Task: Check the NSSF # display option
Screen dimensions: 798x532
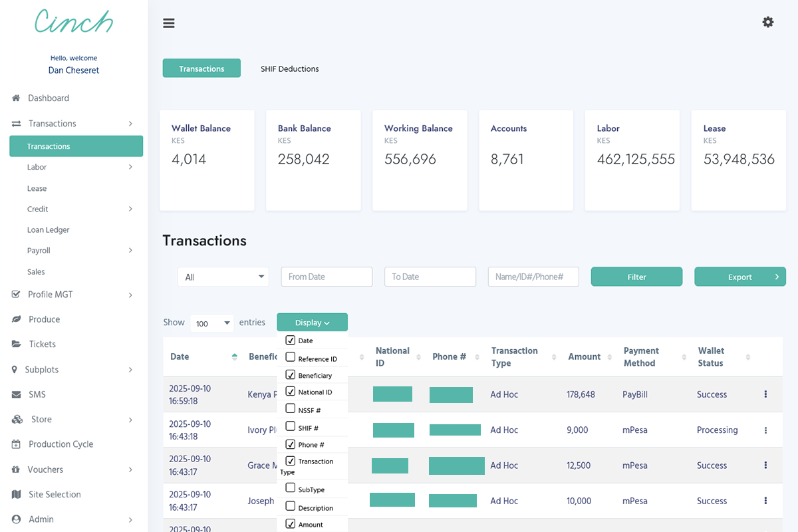Action: 291,409
